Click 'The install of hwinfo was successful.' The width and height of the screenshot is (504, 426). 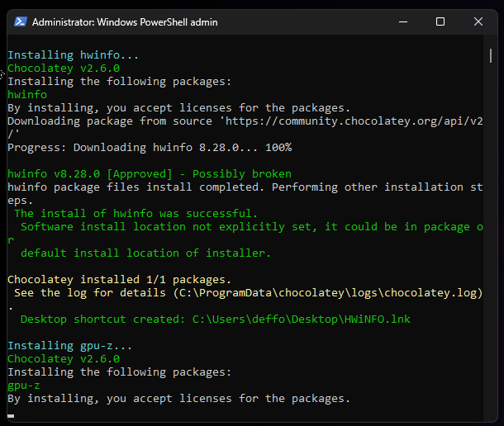coord(136,213)
